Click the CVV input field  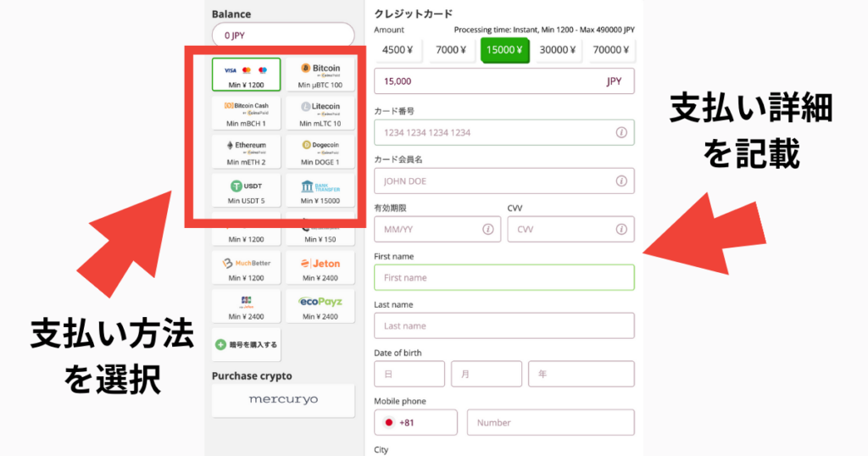click(570, 229)
